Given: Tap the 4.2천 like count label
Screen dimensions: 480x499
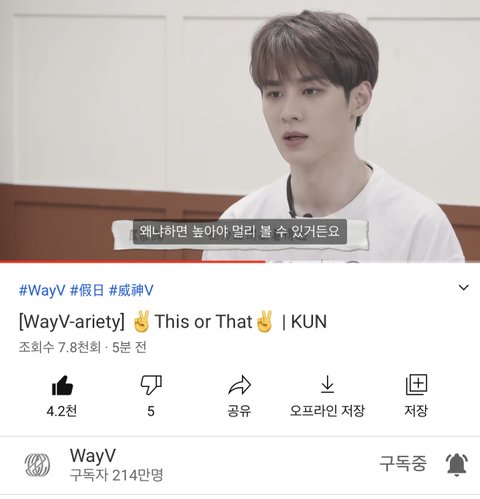Looking at the screenshot, I should pyautogui.click(x=62, y=411).
